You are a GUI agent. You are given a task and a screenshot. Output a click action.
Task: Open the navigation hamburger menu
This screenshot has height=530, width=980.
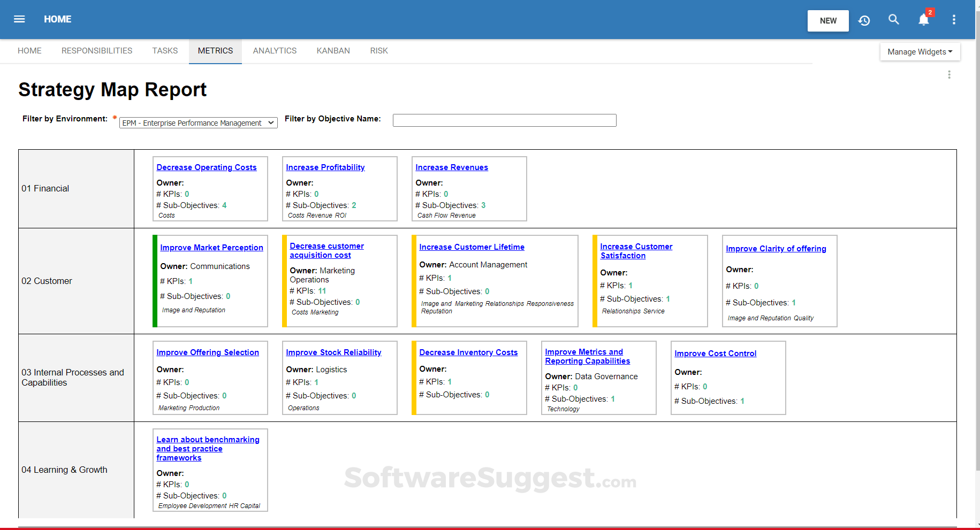point(19,19)
